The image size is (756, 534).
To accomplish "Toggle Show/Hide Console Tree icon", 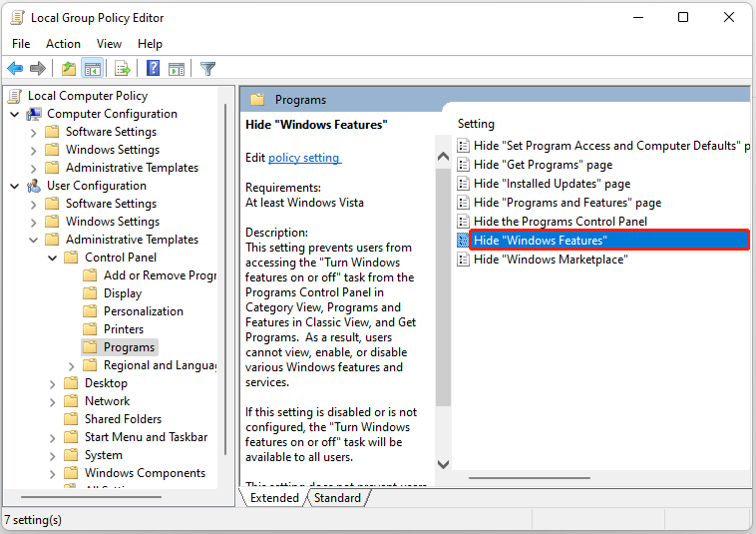I will pyautogui.click(x=93, y=69).
